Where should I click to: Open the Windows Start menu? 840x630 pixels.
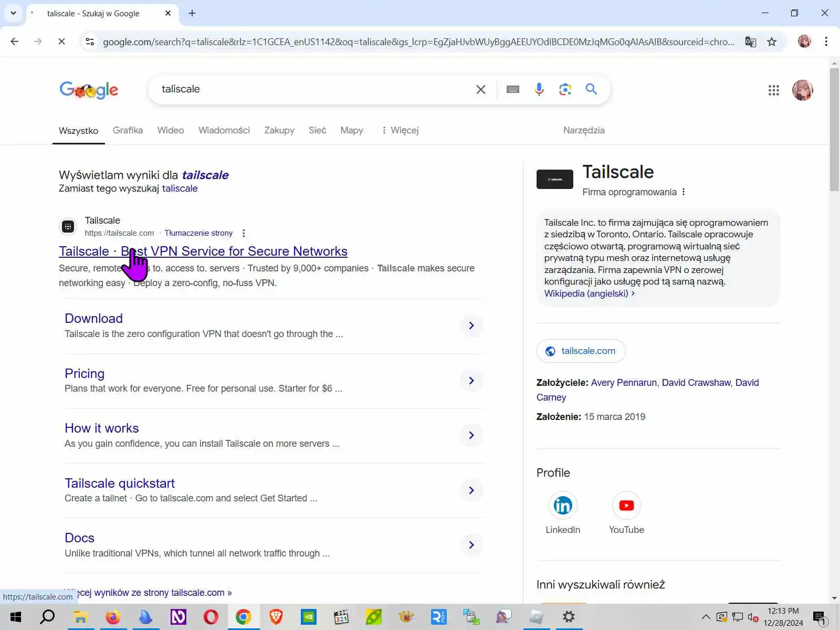(15, 617)
